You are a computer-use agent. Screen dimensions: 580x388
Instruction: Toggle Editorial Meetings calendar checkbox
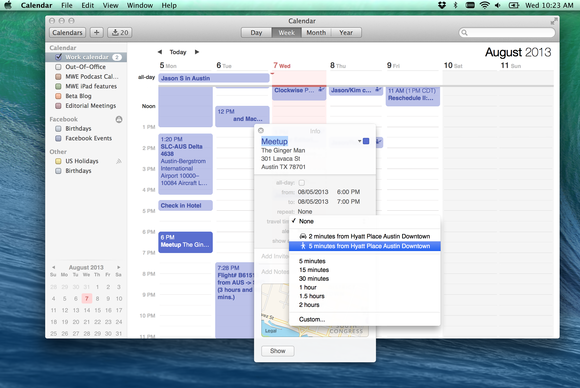(58, 106)
